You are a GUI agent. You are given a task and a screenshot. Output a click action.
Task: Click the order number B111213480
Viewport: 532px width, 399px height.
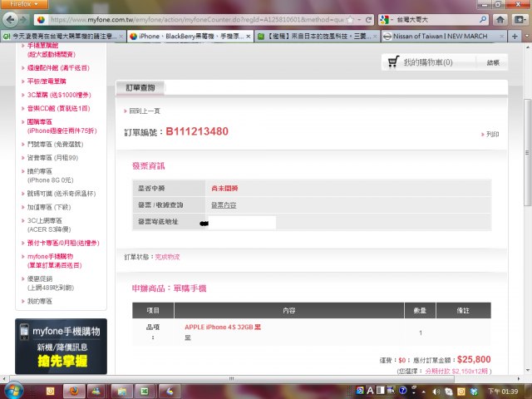(x=197, y=131)
